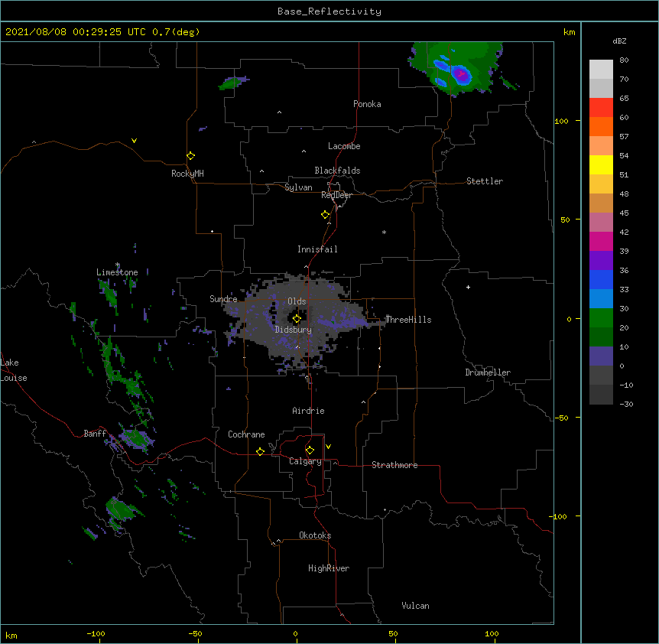Pick the bright yellow swatch in the dBZ legend

[x=601, y=164]
